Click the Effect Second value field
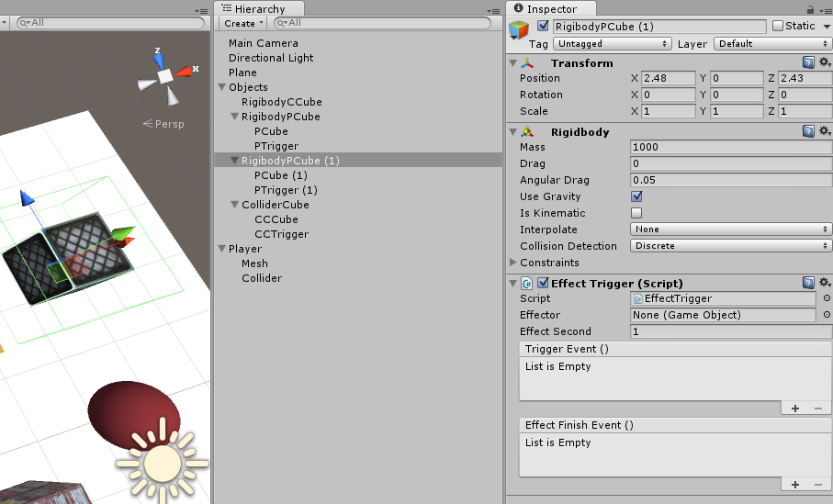Image resolution: width=833 pixels, height=504 pixels. coord(731,331)
